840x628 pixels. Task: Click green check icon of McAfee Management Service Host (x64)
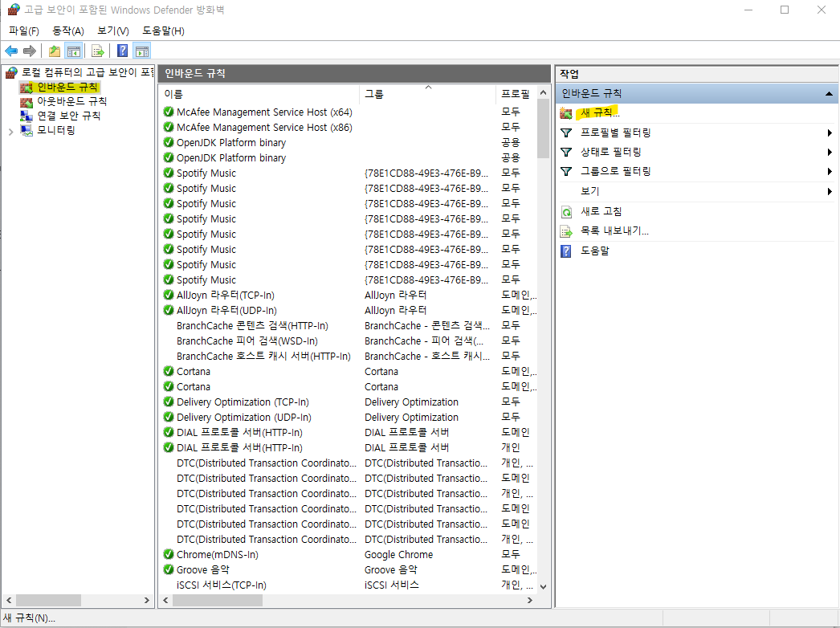tap(169, 112)
